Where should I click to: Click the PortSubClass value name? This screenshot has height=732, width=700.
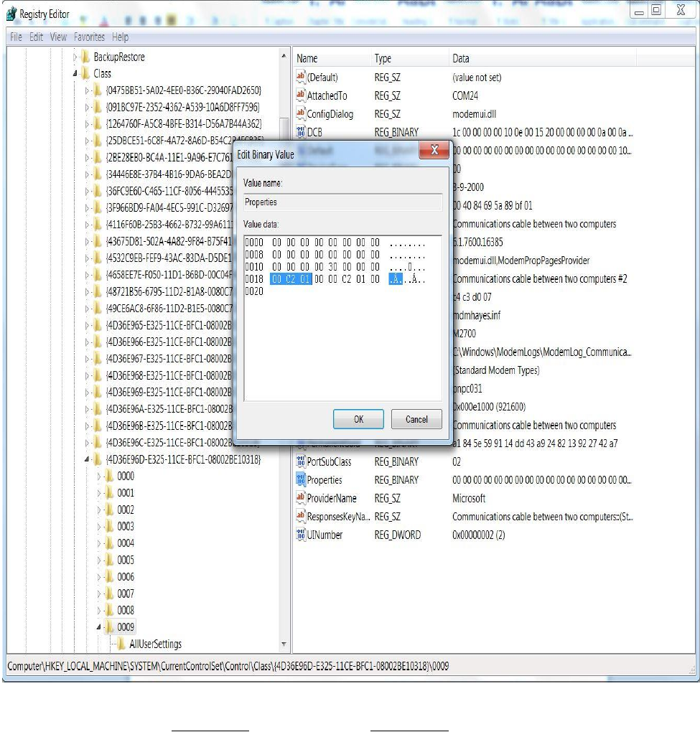329,461
